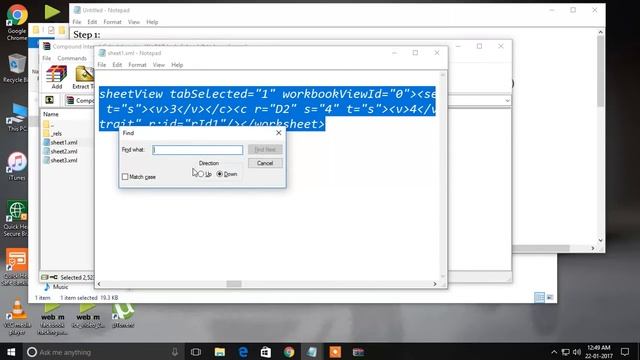
Task: Open Microsoft Edge from taskbar
Action: 243,352
